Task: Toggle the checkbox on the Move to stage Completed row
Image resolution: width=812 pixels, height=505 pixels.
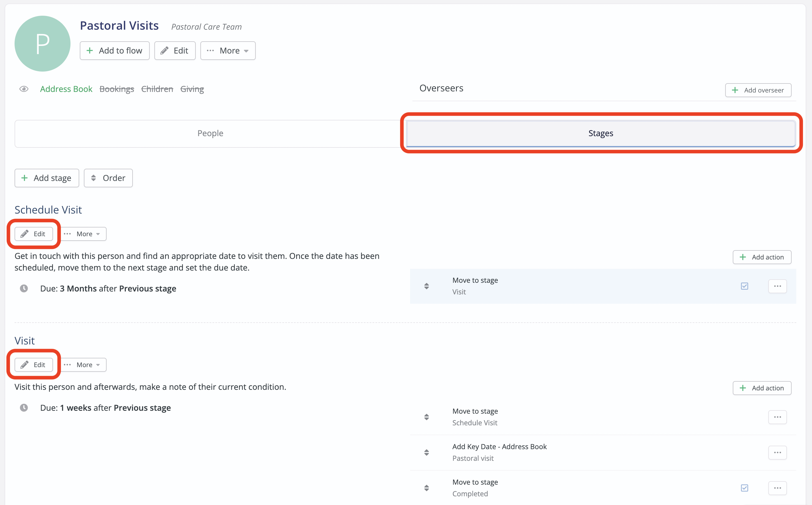Action: [x=744, y=488]
